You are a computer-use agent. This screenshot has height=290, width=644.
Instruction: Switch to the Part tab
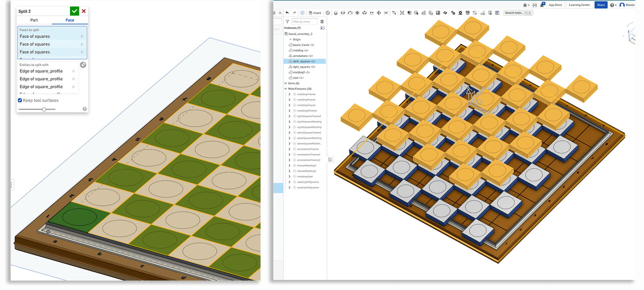click(x=34, y=20)
